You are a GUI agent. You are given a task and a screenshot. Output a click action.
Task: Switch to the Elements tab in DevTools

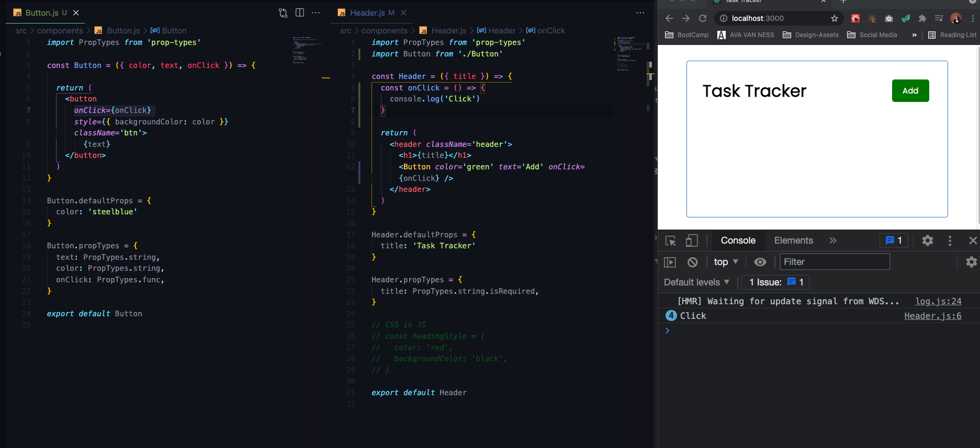click(794, 240)
